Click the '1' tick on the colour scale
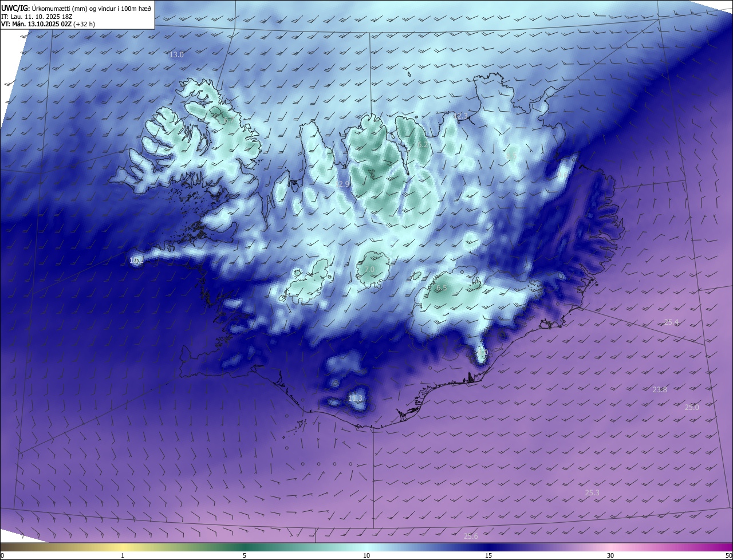Image resolution: width=733 pixels, height=560 pixels. (123, 555)
